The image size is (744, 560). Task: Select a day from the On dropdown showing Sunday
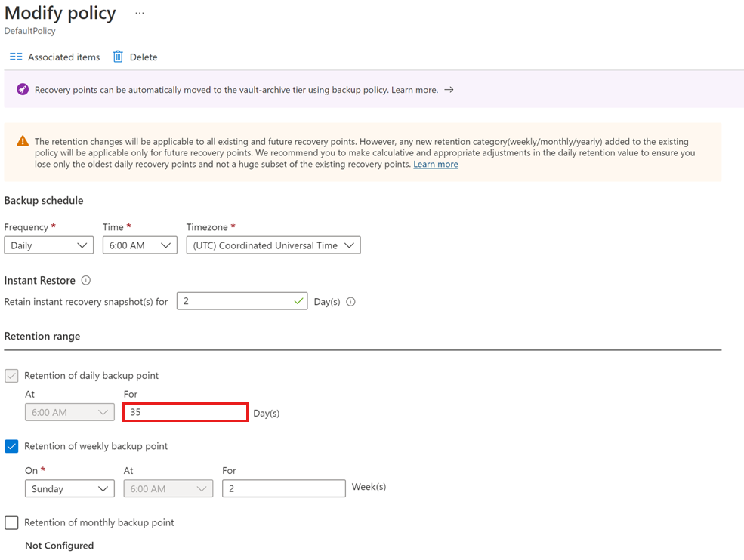click(69, 488)
